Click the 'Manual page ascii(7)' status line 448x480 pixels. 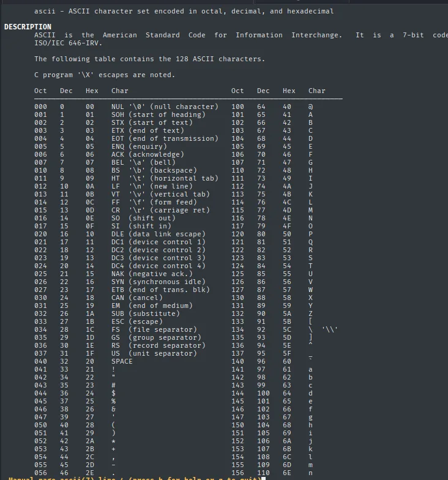pyautogui.click(x=135, y=479)
